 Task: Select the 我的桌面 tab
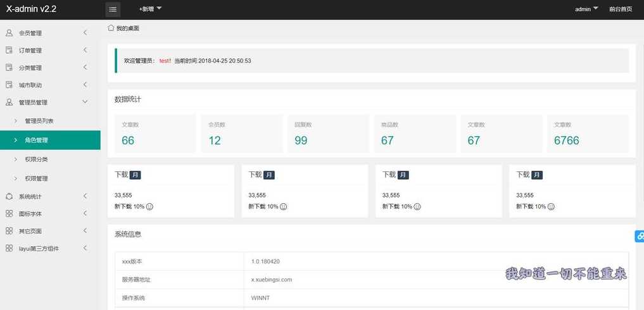pyautogui.click(x=123, y=28)
